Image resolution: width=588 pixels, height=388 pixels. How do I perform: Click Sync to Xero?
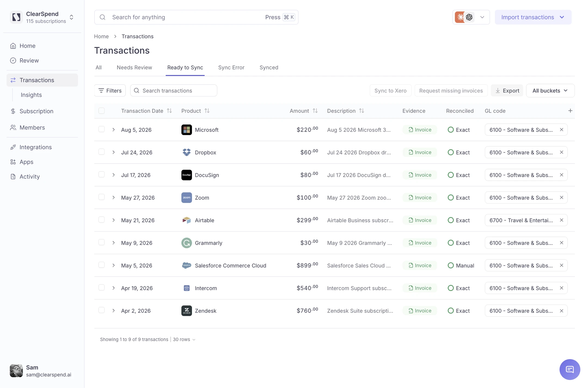[x=390, y=90]
